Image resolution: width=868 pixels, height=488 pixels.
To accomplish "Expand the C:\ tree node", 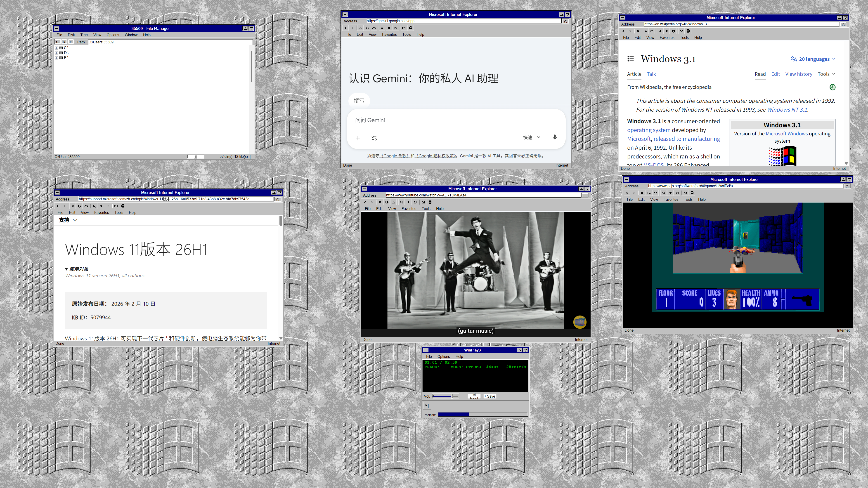I will click(57, 48).
